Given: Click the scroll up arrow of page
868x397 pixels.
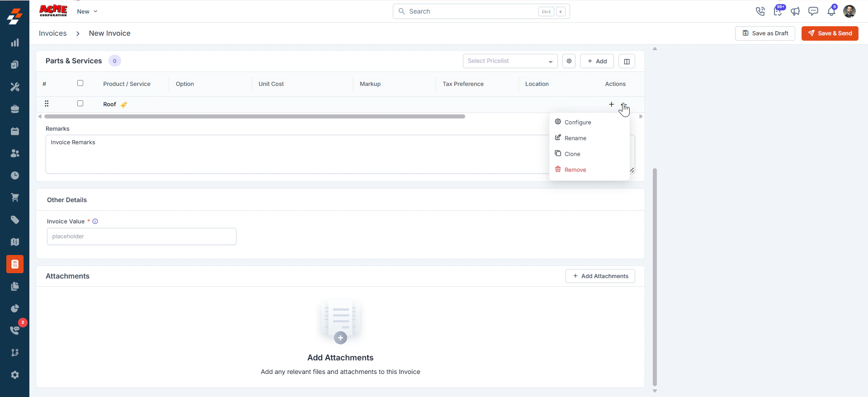Looking at the screenshot, I should click(x=655, y=48).
